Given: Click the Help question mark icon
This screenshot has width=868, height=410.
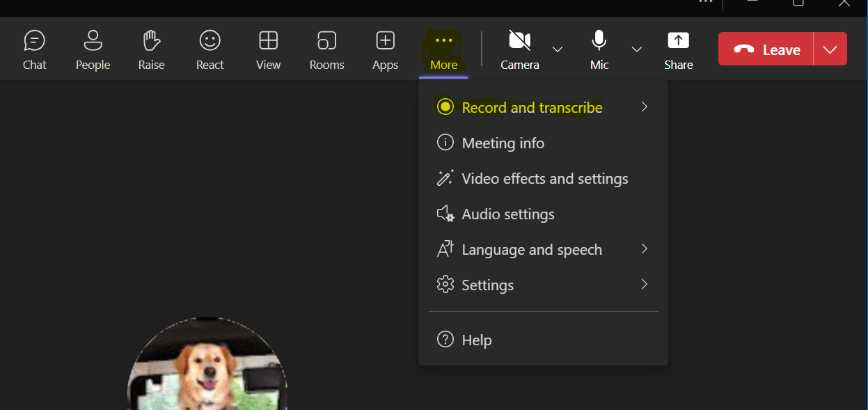Looking at the screenshot, I should (445, 340).
